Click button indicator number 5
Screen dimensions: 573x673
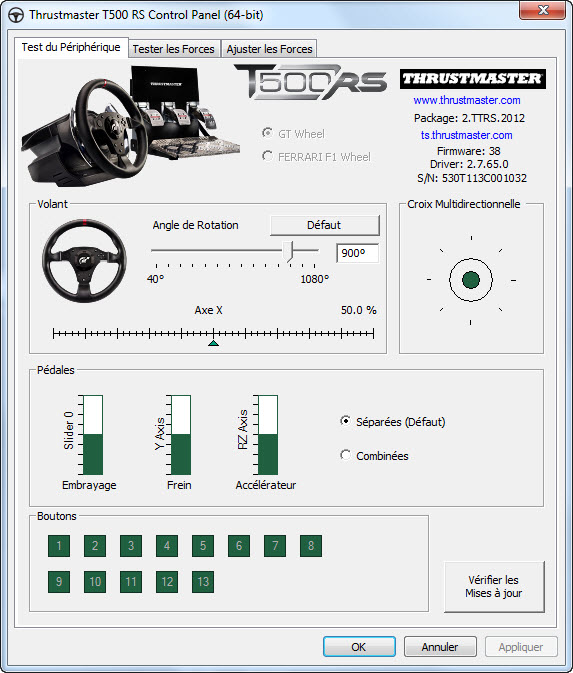(203, 546)
